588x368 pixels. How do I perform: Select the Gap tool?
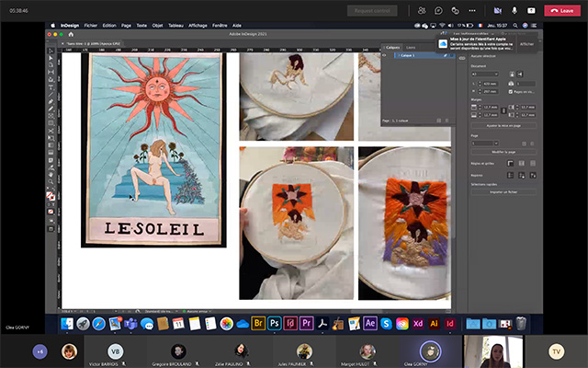point(51,73)
